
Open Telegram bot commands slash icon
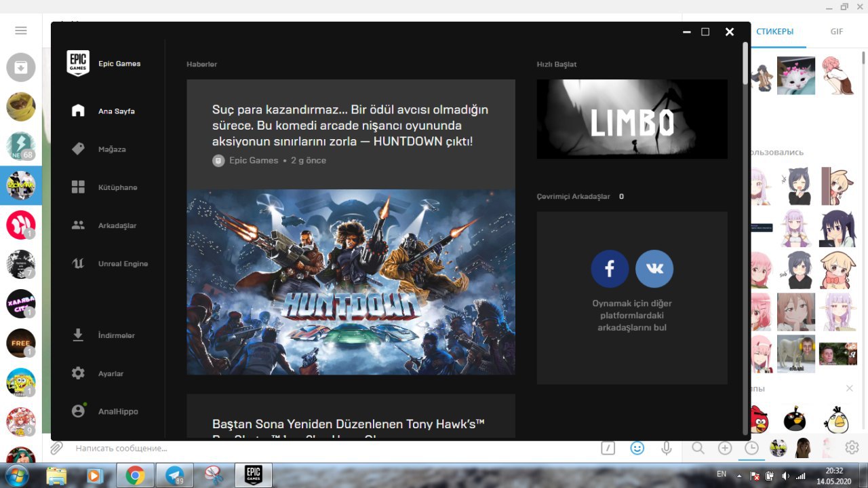tap(608, 448)
